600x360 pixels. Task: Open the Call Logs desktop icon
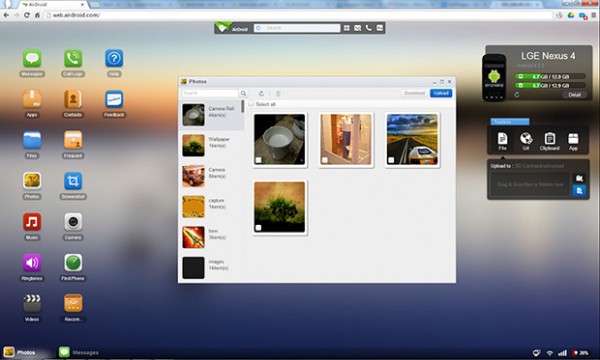[73, 59]
